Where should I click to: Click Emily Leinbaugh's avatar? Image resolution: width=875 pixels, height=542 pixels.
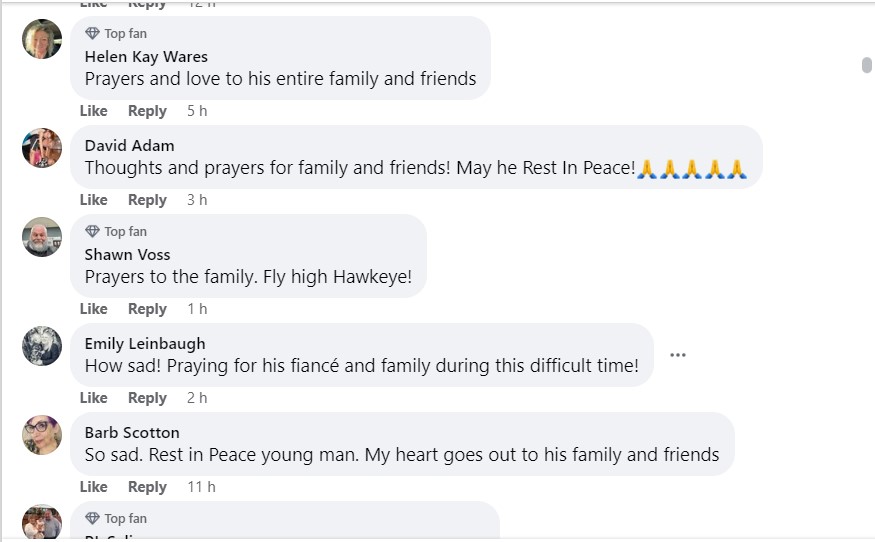coord(42,346)
